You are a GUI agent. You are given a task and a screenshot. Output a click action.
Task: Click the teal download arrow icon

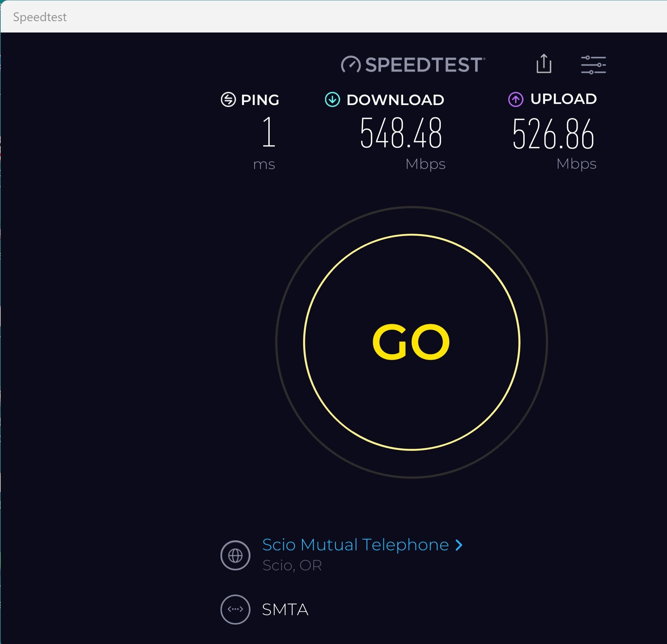[332, 100]
